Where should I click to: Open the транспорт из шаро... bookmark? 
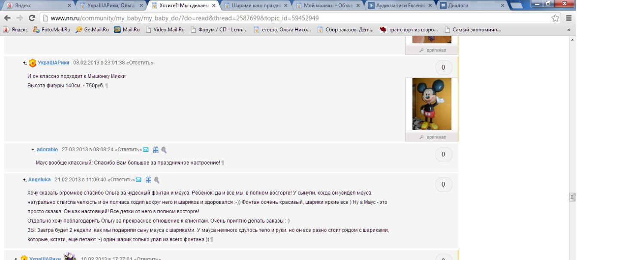click(x=409, y=30)
